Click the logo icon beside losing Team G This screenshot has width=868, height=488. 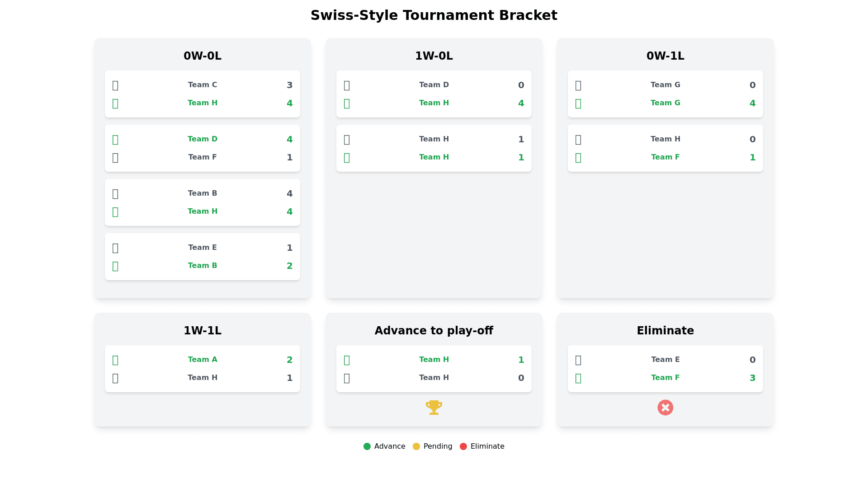(x=578, y=85)
